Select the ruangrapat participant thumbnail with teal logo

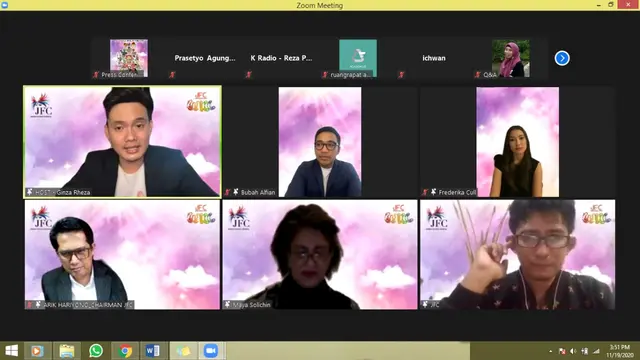pyautogui.click(x=358, y=58)
